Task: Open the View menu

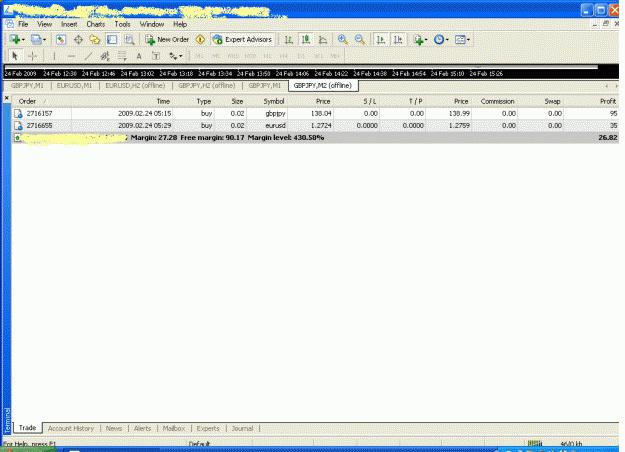Action: click(x=44, y=24)
